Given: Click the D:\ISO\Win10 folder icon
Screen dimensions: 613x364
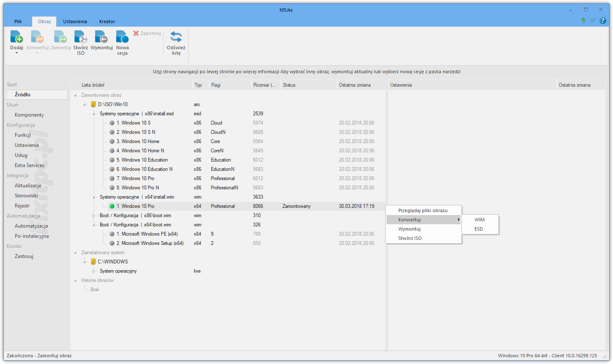Looking at the screenshot, I should (93, 104).
